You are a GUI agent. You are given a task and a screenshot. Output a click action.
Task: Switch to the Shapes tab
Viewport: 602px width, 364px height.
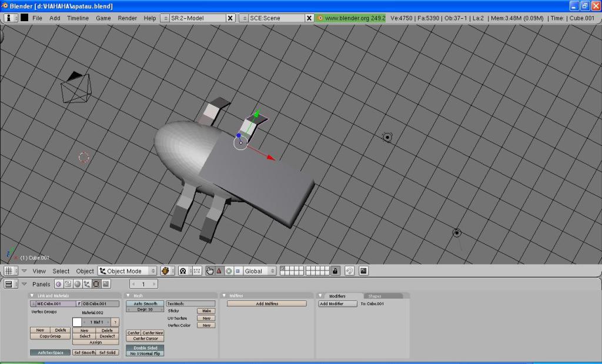374,296
